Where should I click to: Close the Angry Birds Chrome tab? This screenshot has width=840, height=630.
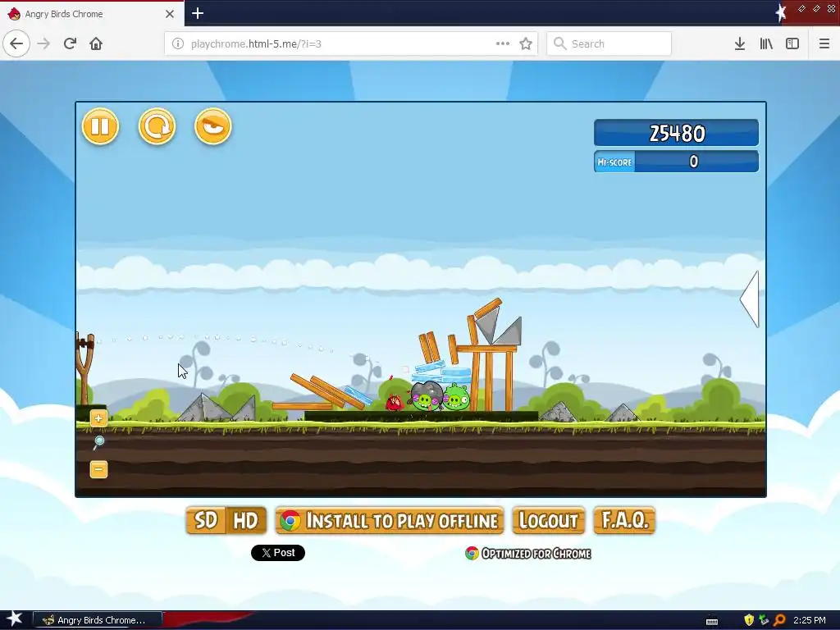[169, 14]
